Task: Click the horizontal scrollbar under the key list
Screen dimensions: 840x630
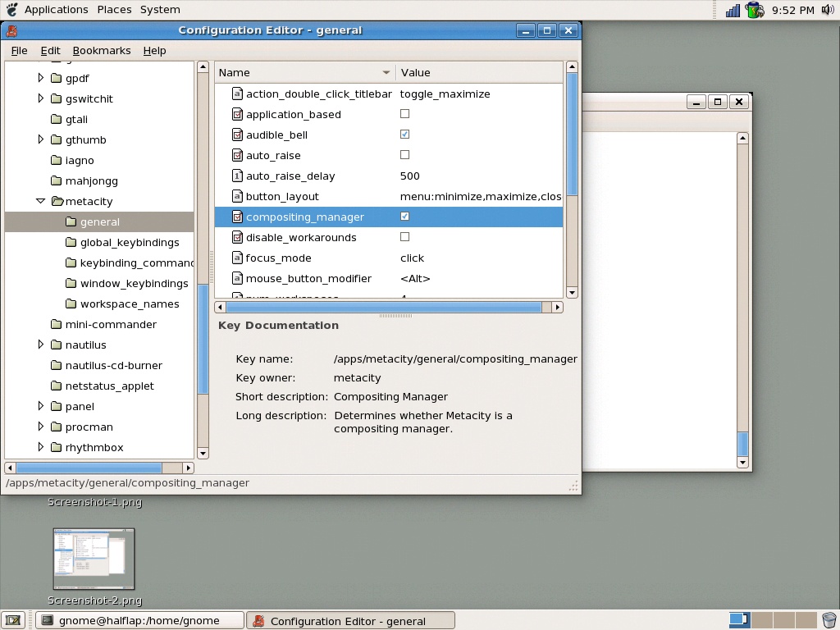Action: click(384, 307)
